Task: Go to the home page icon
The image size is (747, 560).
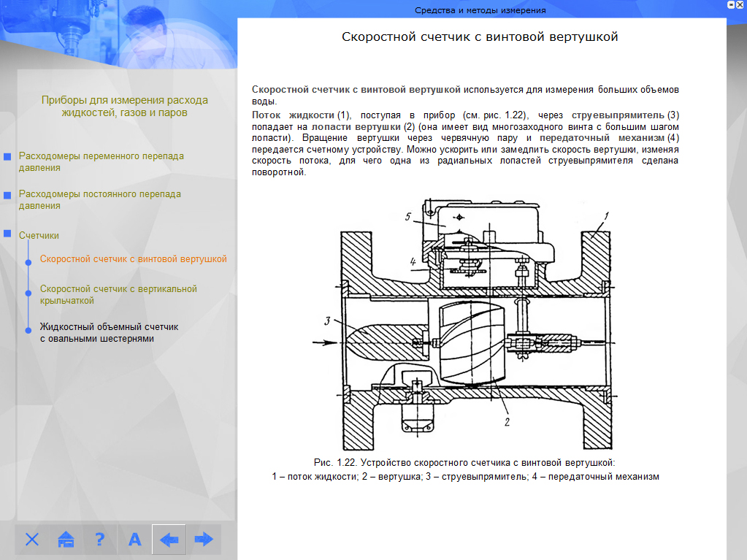Action: [66, 540]
